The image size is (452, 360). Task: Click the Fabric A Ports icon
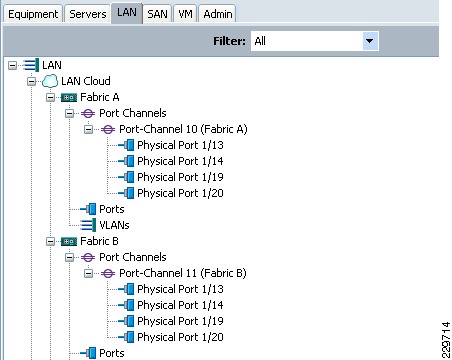coord(88,209)
